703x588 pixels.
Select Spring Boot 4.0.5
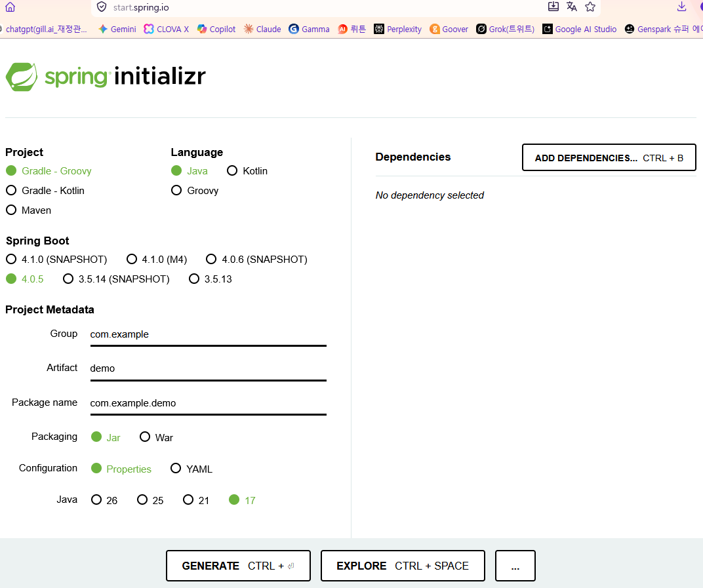pos(25,279)
